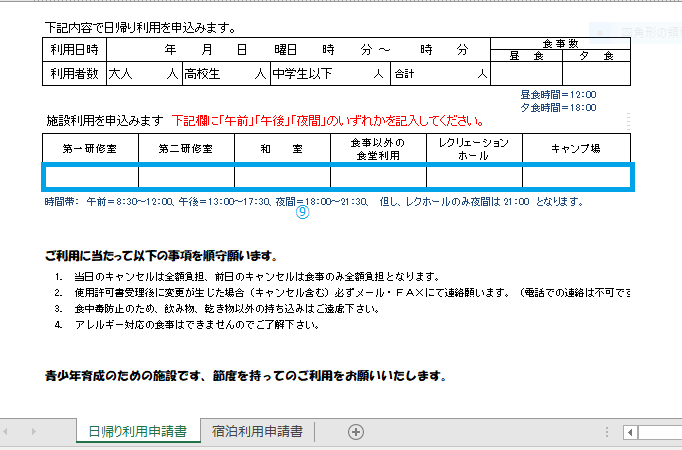The width and height of the screenshot is (682, 450).
Task: Add a new sheet with plus icon
Action: (355, 432)
